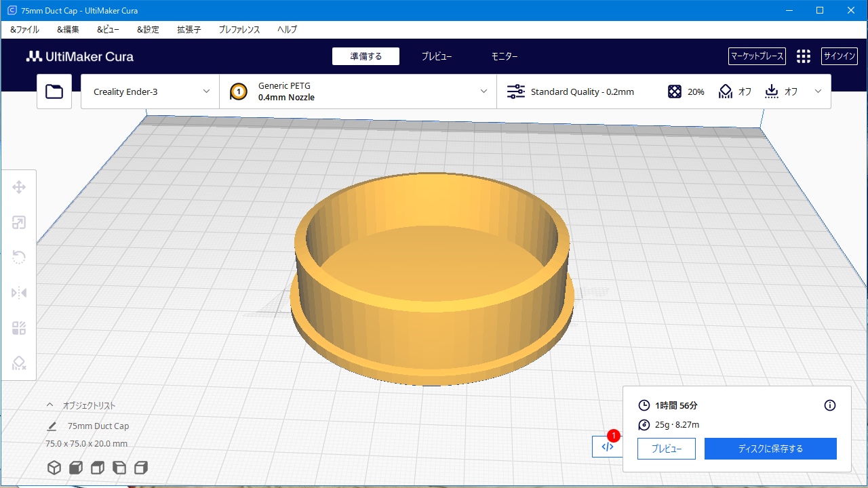
Task: Switch to the モニター tab
Action: point(504,56)
